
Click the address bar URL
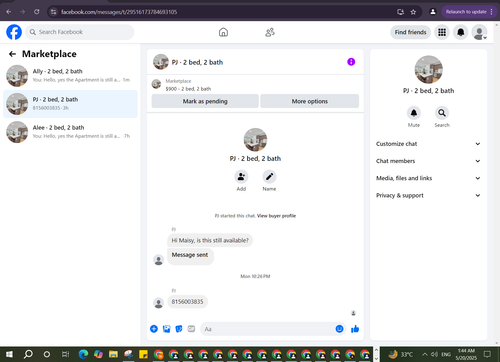pyautogui.click(x=119, y=12)
